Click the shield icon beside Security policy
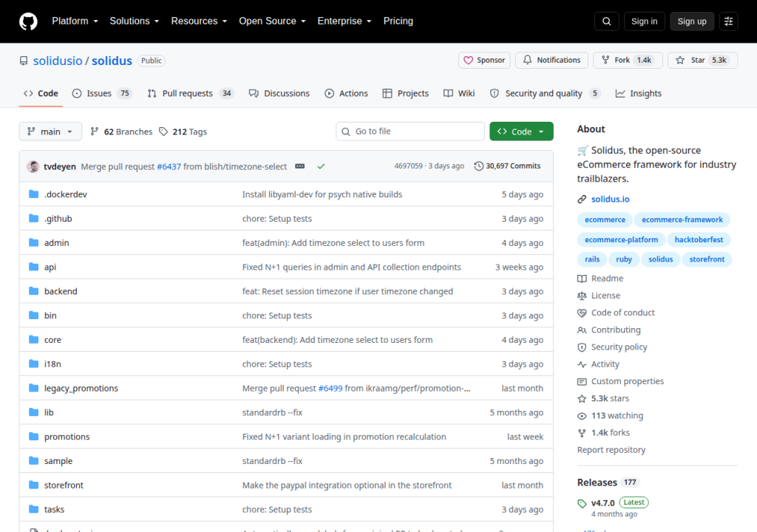The height and width of the screenshot is (532, 757). (x=582, y=347)
